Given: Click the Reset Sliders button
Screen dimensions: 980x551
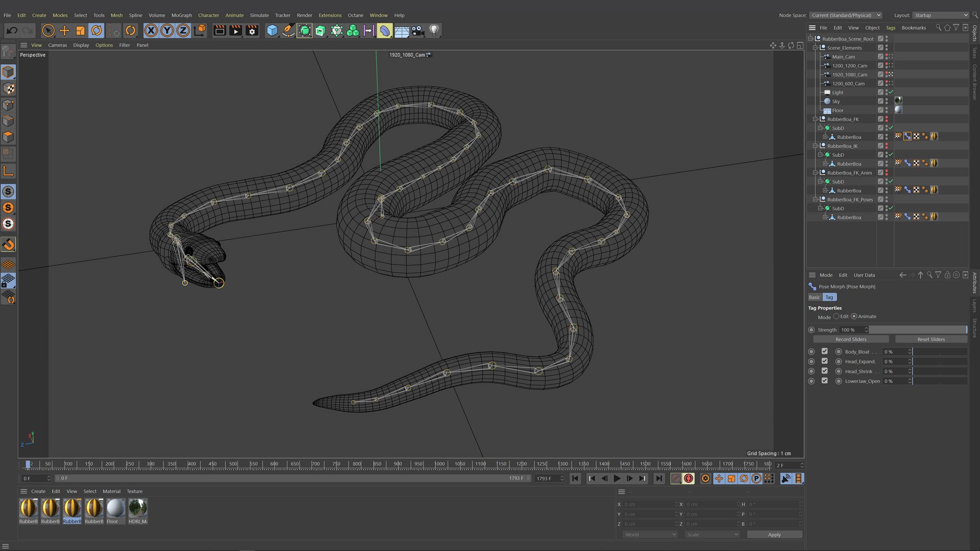Looking at the screenshot, I should point(931,339).
